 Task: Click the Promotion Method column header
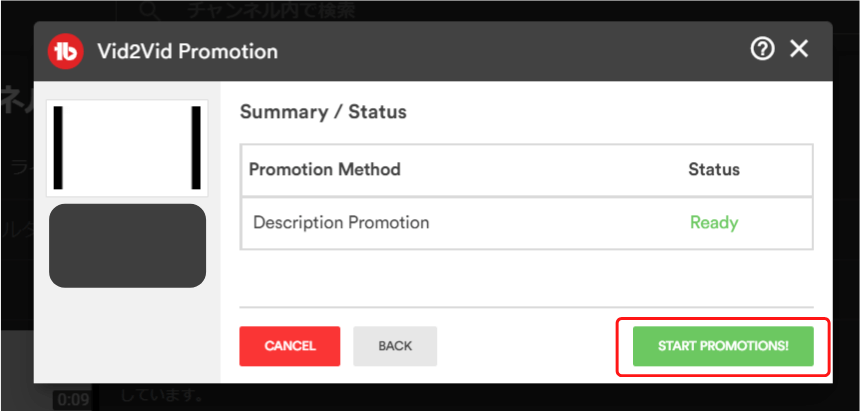tap(324, 169)
